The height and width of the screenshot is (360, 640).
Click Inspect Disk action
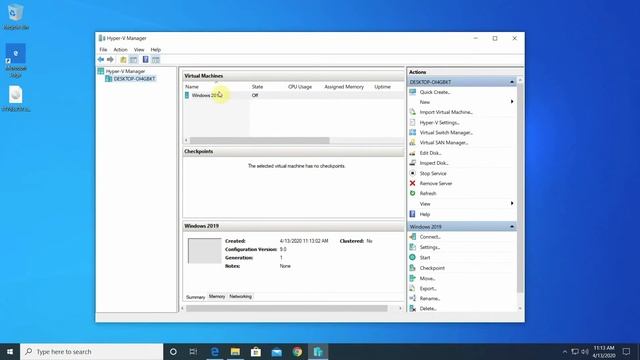point(434,163)
